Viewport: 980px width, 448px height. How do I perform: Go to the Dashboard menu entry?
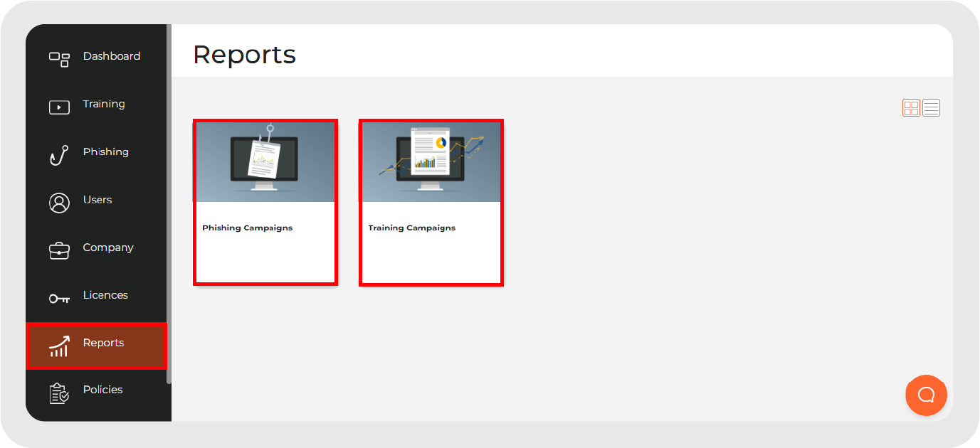[112, 56]
